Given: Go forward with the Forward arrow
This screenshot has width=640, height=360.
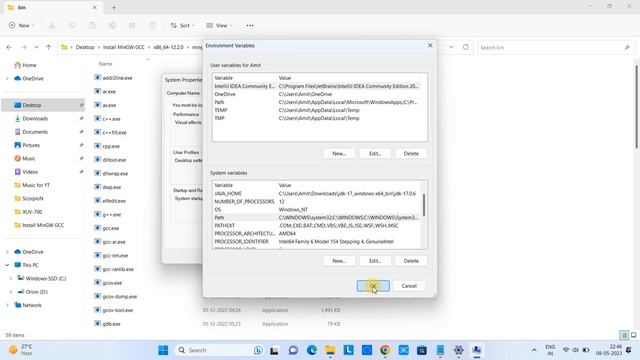Looking at the screenshot, I should 24,47.
